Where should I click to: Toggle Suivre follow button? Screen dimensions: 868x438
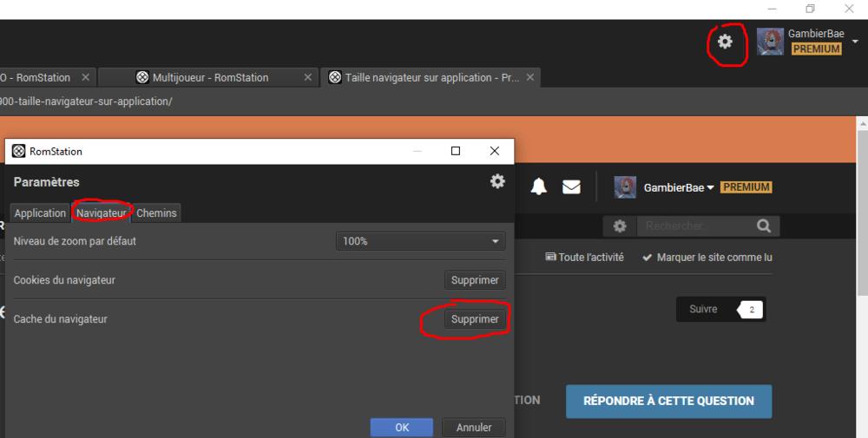click(x=703, y=310)
